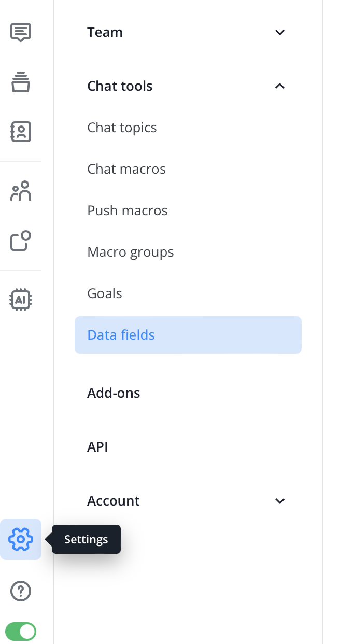
Task: Select Chat topics in settings menu
Action: click(x=122, y=128)
